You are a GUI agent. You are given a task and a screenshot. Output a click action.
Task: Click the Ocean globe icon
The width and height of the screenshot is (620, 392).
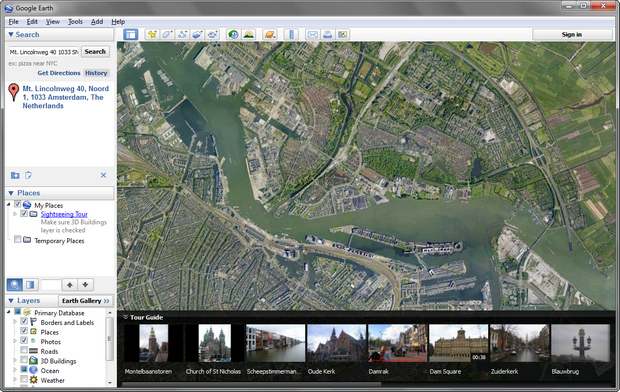click(x=34, y=370)
